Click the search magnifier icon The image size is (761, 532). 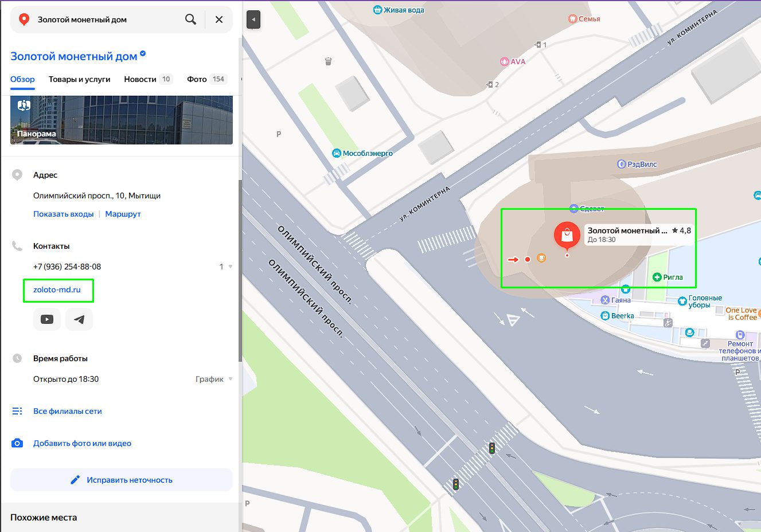191,19
